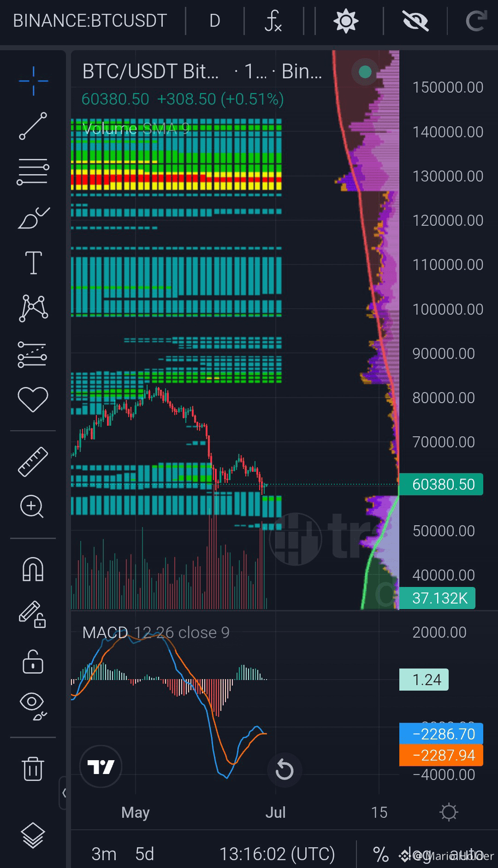
Task: Click the green market status dot
Action: pyautogui.click(x=365, y=71)
